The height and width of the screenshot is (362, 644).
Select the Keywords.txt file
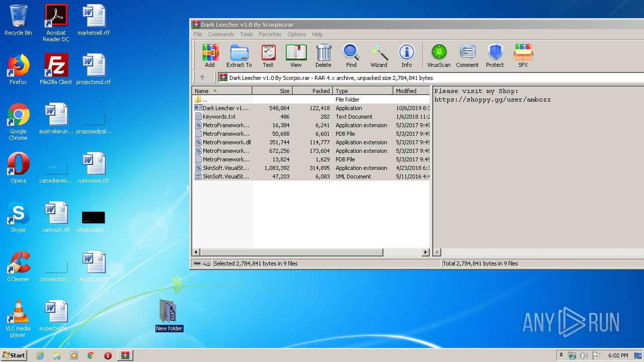coord(311,117)
